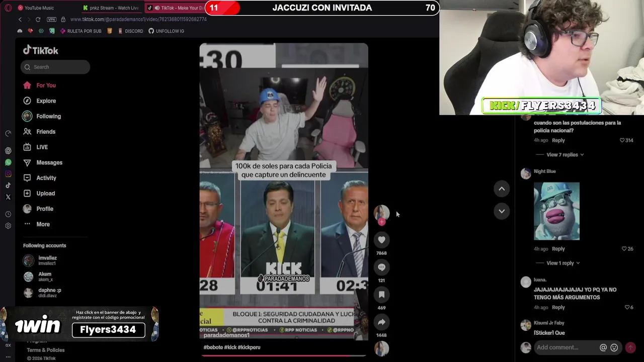Open the DISCORD bookmark
644x362 pixels.
[x=130, y=31]
